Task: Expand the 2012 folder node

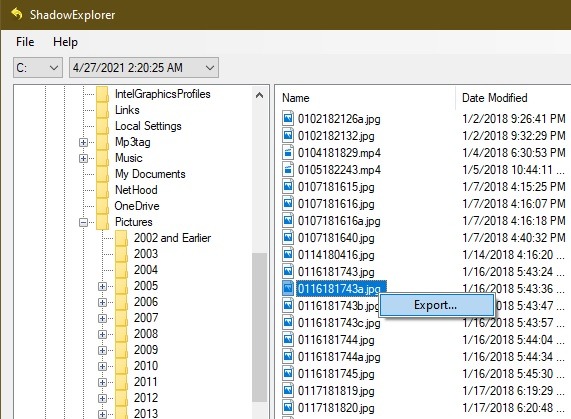Action: [102, 398]
